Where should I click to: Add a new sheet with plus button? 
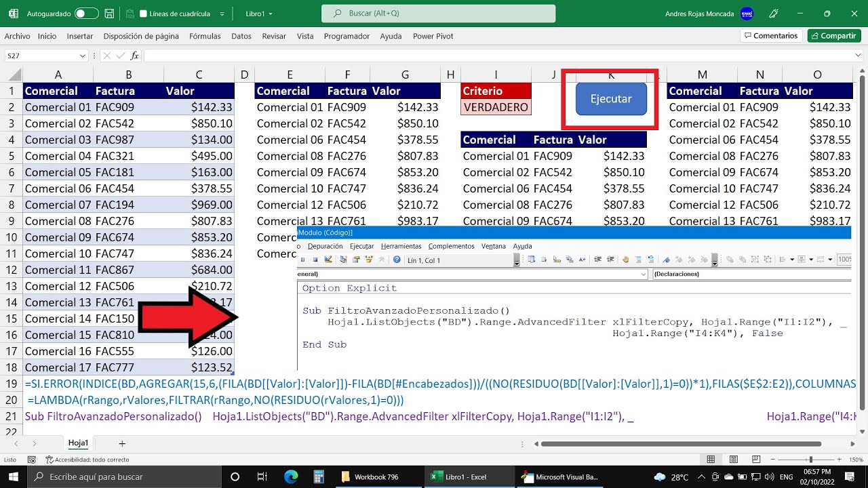pos(122,443)
